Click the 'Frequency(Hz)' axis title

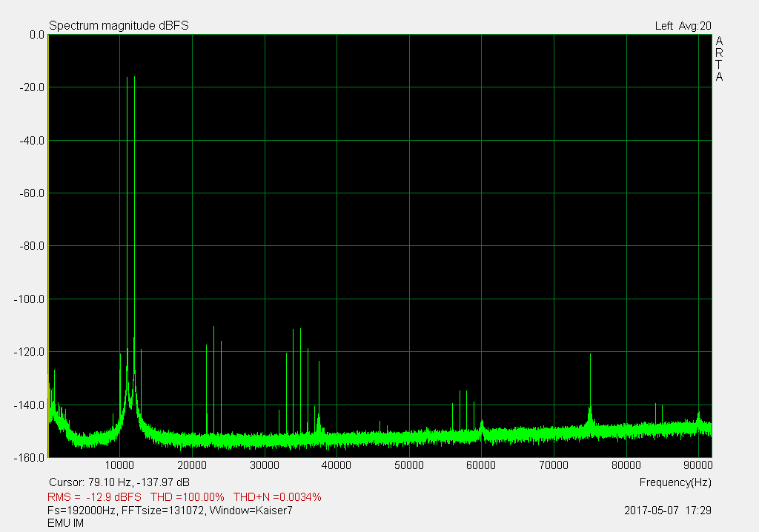pyautogui.click(x=675, y=482)
